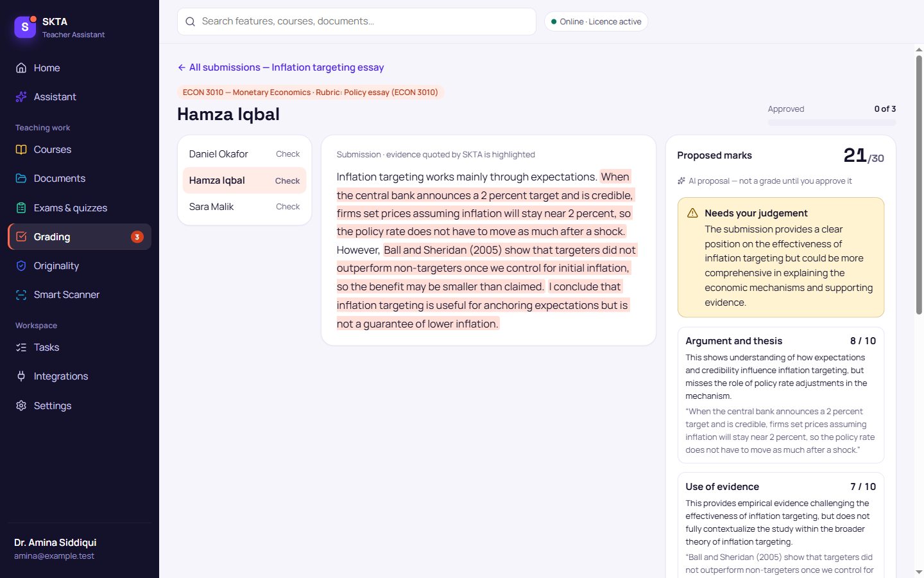Image resolution: width=924 pixels, height=578 pixels.
Task: Click the Smart Scanner icon
Action: pyautogui.click(x=21, y=295)
